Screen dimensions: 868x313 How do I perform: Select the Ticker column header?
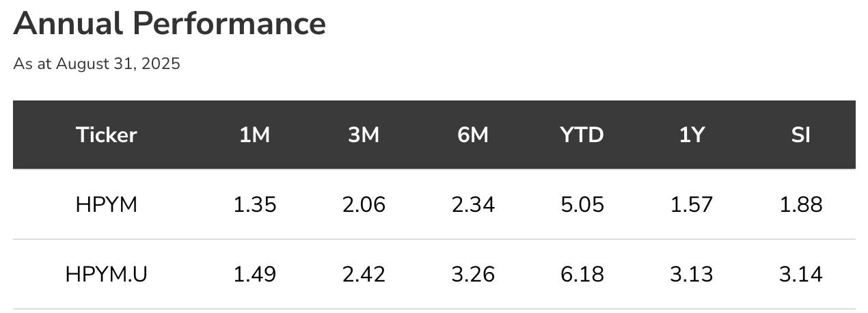106,135
